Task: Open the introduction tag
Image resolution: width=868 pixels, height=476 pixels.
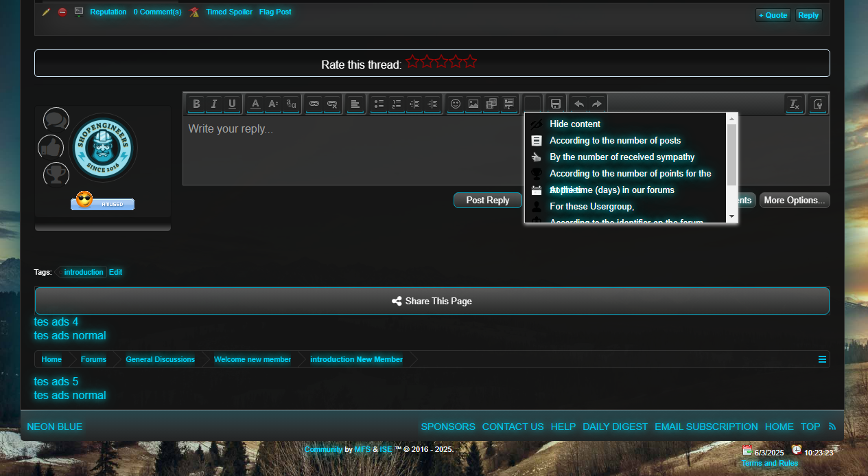Action: [x=83, y=272]
